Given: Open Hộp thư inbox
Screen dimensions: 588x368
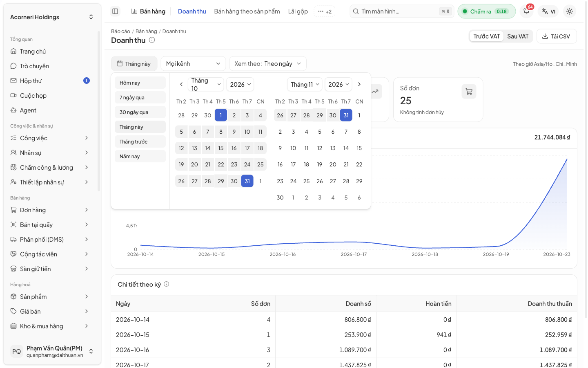Looking at the screenshot, I should pos(50,81).
